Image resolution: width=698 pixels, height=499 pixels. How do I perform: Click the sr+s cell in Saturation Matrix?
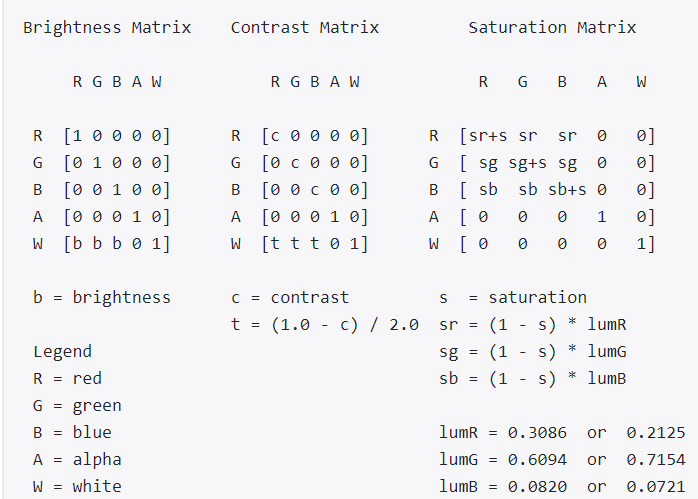pyautogui.click(x=484, y=135)
